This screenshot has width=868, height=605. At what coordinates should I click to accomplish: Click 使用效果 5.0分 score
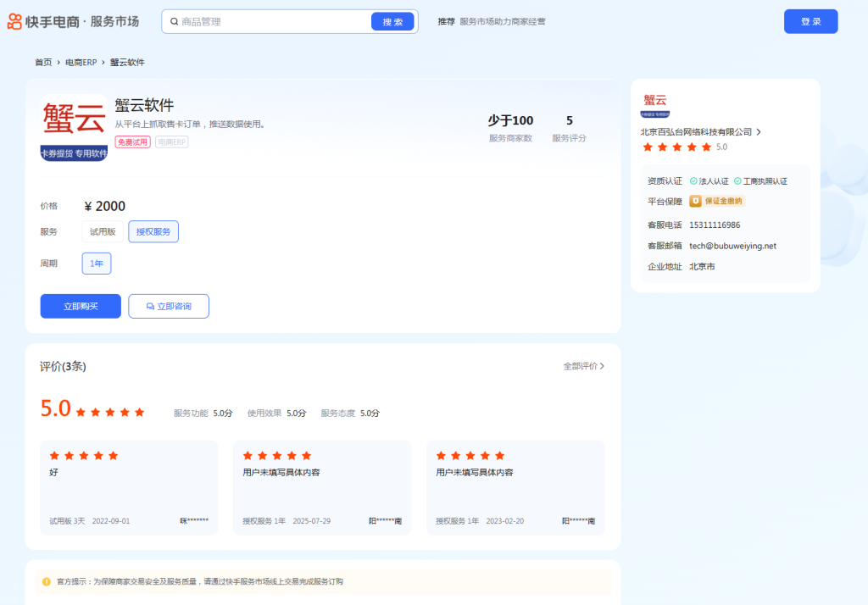point(277,414)
